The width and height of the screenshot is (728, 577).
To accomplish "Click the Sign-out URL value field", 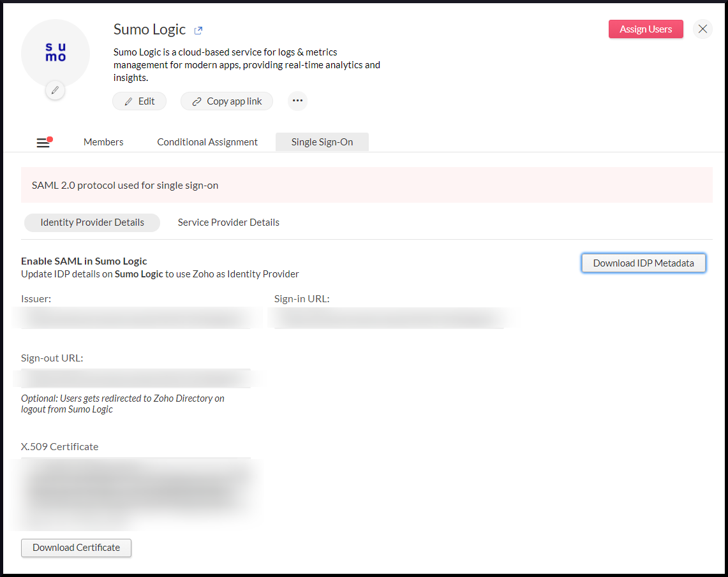I will pos(135,379).
